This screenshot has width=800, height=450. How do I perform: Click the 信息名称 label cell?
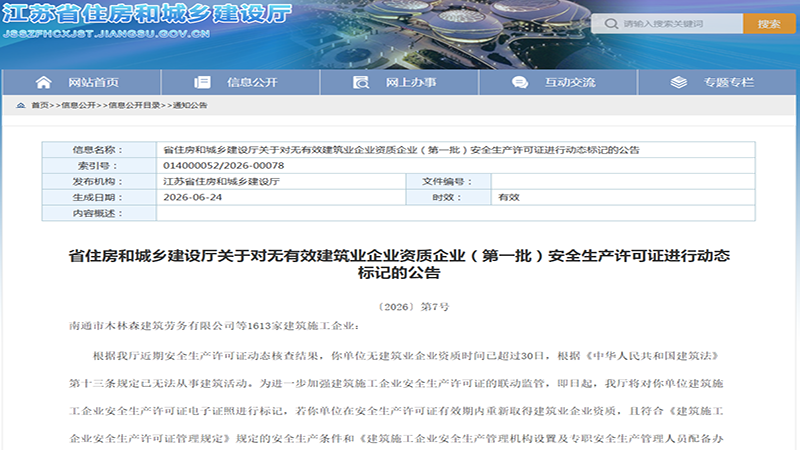pyautogui.click(x=99, y=149)
